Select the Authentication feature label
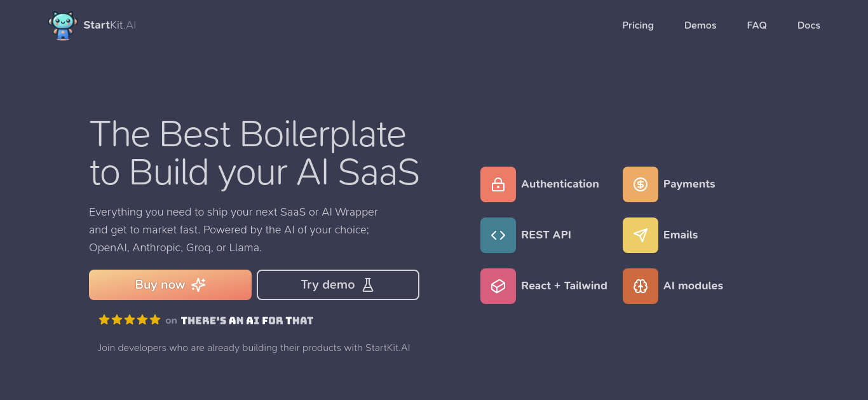868x400 pixels. 560,184
